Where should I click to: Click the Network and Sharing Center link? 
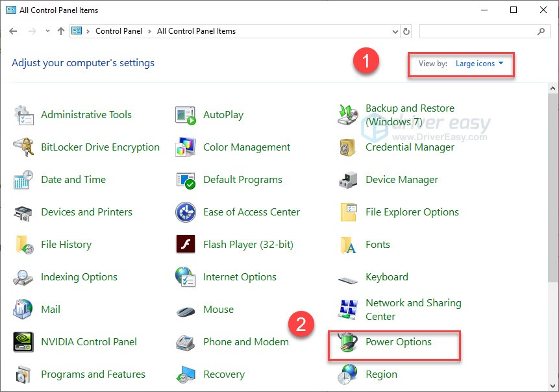coord(414,310)
